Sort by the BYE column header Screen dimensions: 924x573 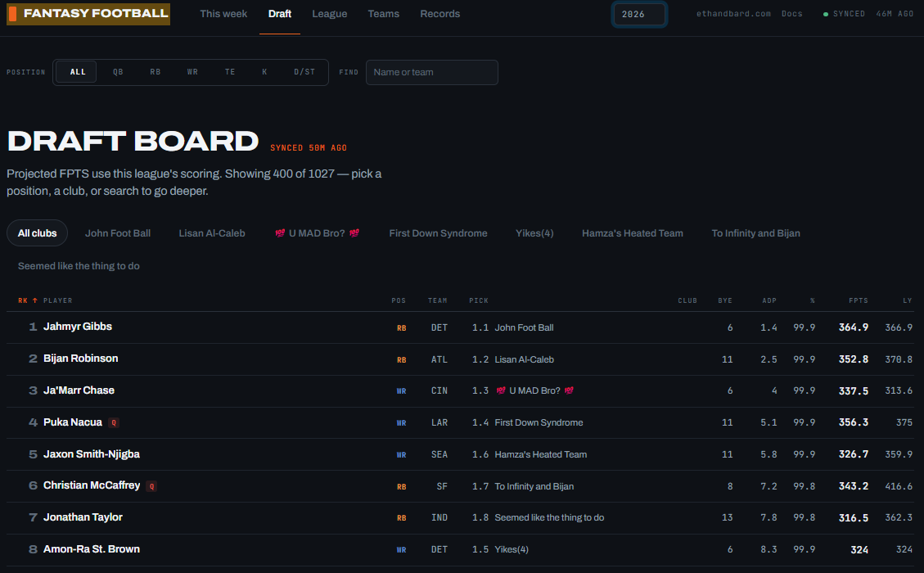725,300
